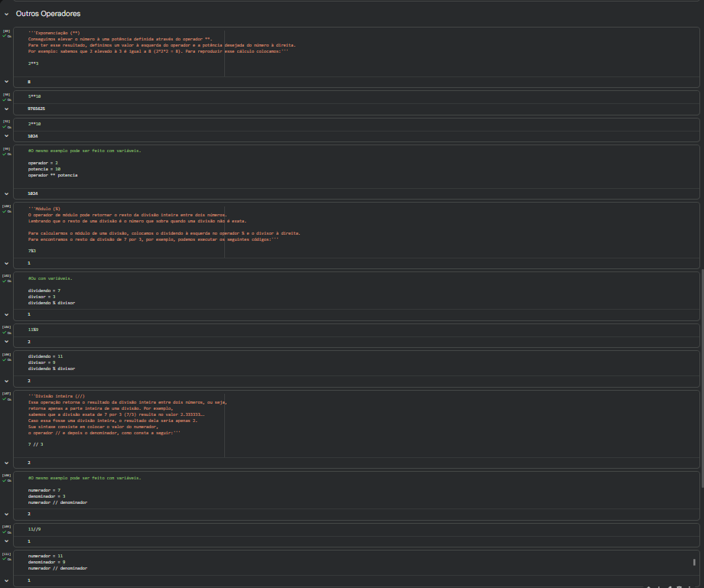Click the operador ** potencia line

coord(53,175)
